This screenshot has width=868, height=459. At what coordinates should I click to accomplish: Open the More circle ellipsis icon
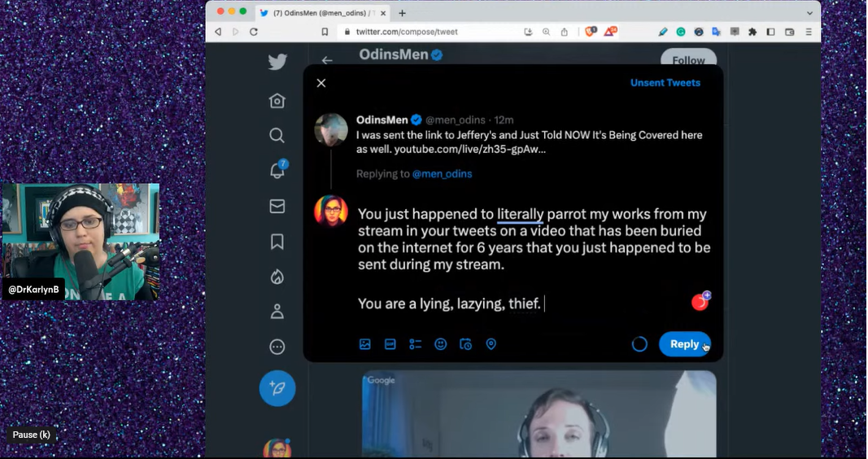277,347
